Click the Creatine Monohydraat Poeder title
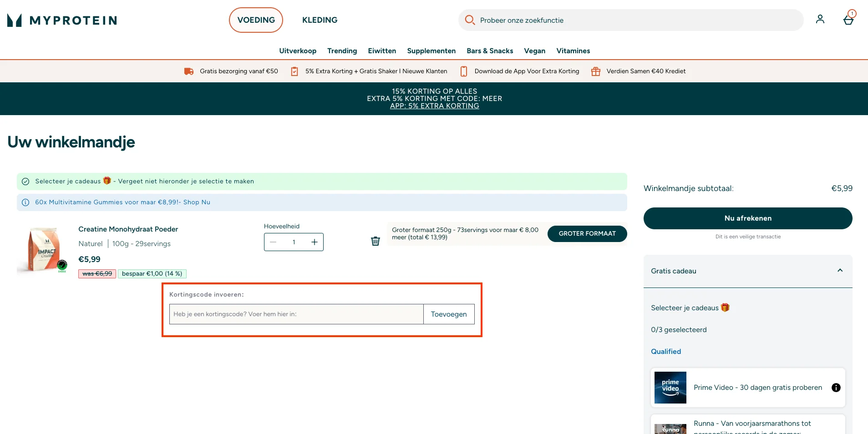The height and width of the screenshot is (434, 868). pos(128,229)
